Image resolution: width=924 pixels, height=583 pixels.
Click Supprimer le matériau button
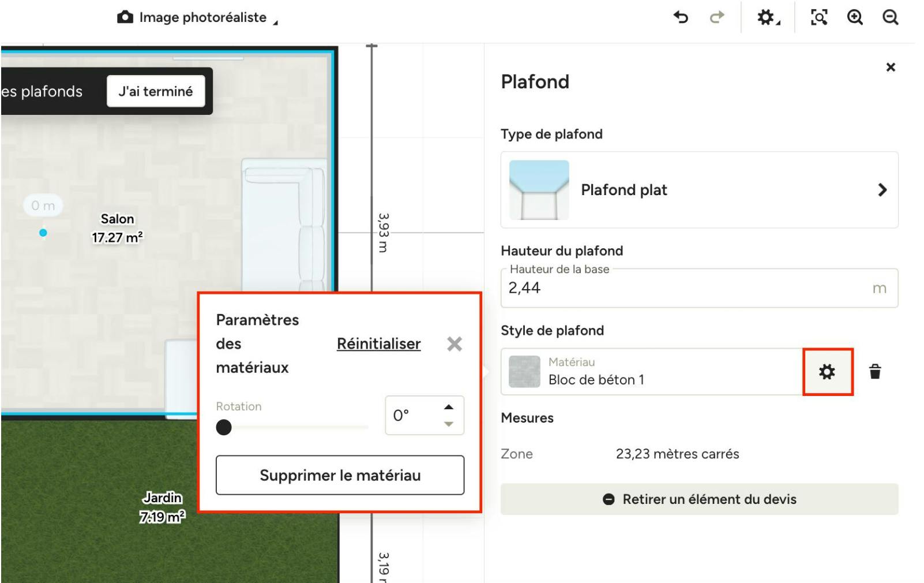coord(340,475)
